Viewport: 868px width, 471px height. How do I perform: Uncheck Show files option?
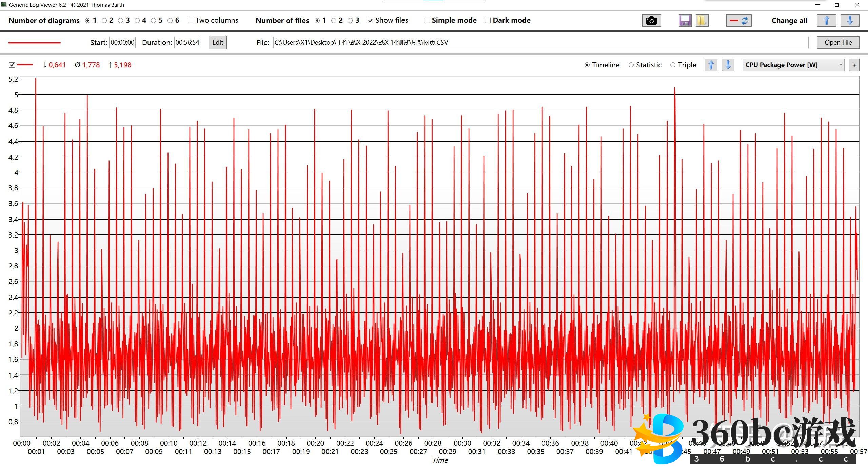pyautogui.click(x=370, y=20)
